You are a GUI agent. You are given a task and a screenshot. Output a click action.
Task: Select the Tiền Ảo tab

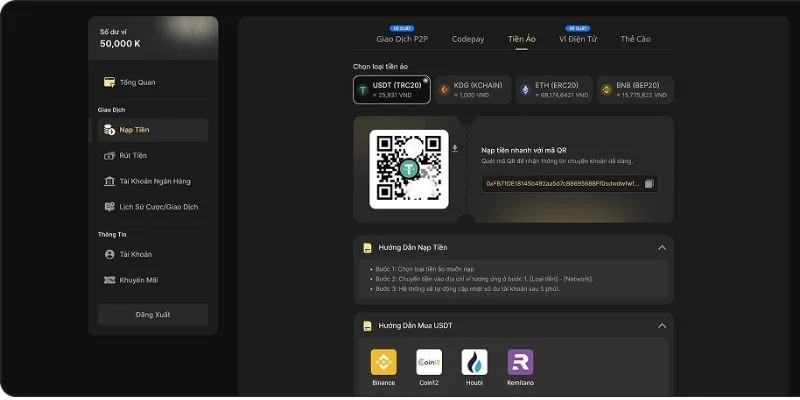(521, 39)
